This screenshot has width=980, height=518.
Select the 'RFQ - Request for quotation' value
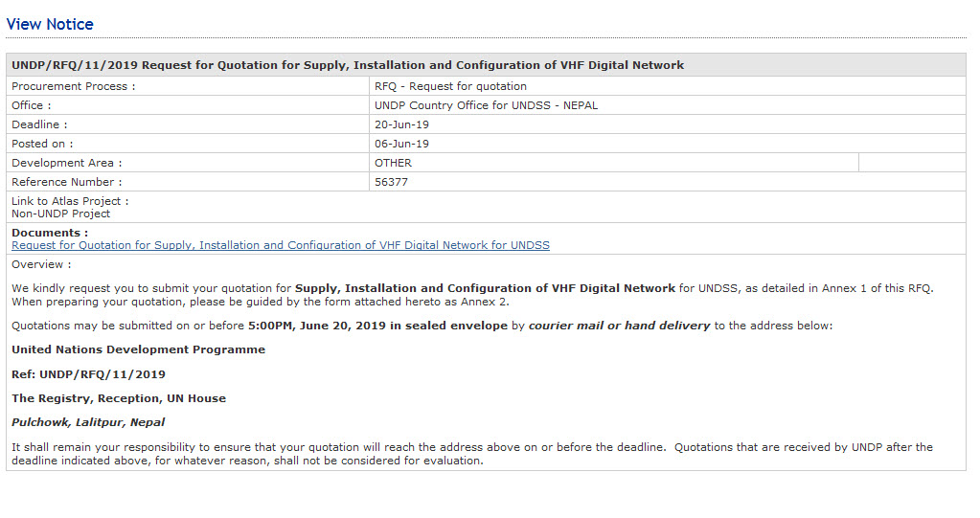tap(450, 86)
